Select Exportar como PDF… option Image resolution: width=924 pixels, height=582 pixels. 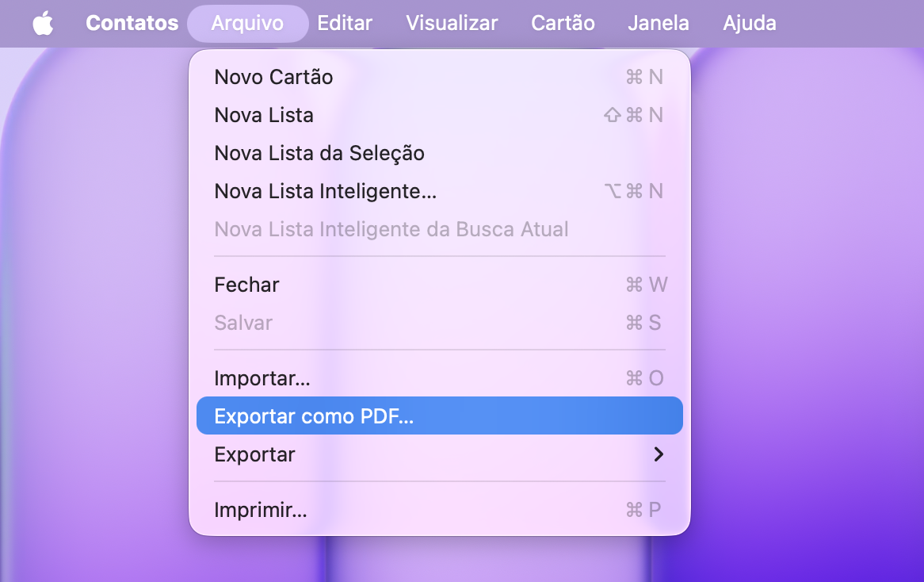[x=440, y=415]
